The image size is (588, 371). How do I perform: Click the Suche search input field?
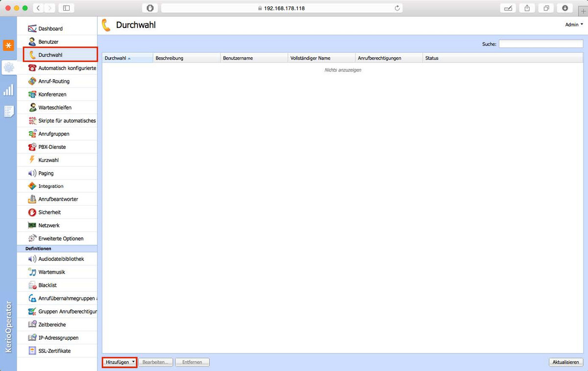pos(541,44)
